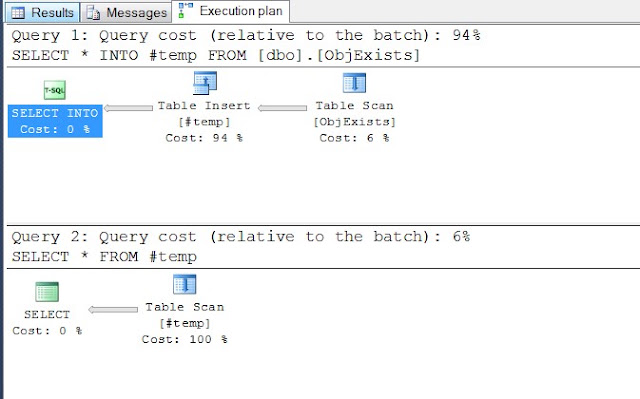Click arrow from Table Scan to Table Insert
Image resolution: width=640 pixels, height=399 pixels.
(x=282, y=108)
